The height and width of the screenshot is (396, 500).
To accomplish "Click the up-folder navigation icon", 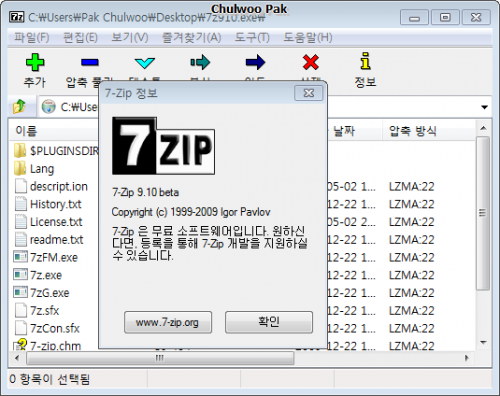I will 19,107.
